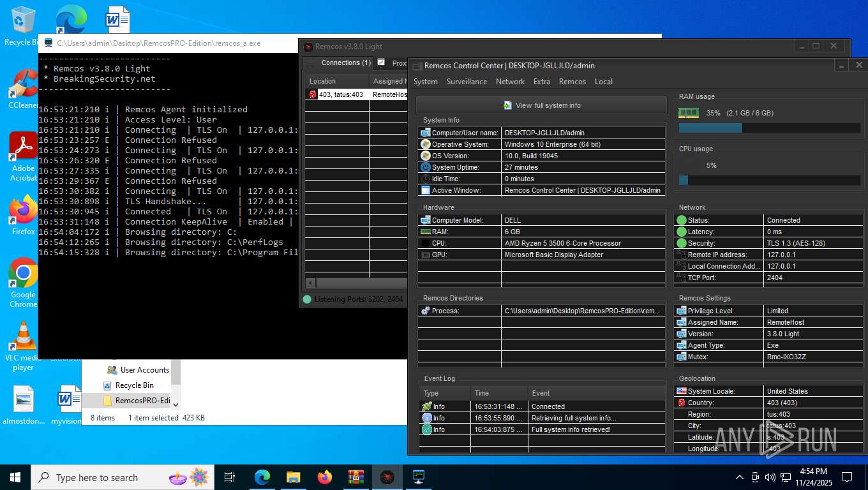868x490 pixels.
Task: Click the Remote IP address network icon
Action: point(682,255)
